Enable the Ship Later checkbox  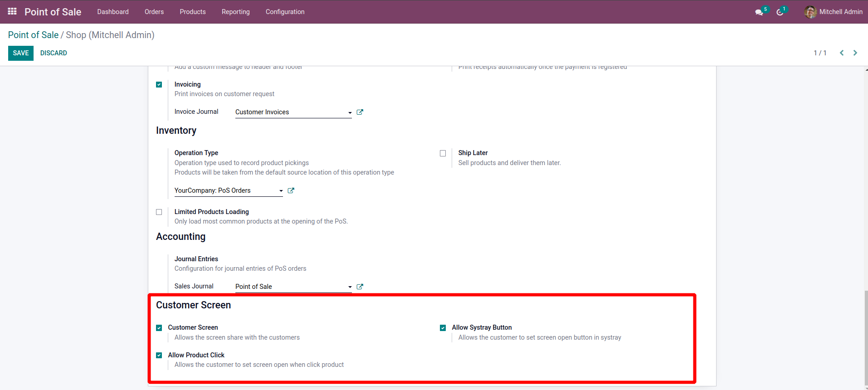[443, 153]
